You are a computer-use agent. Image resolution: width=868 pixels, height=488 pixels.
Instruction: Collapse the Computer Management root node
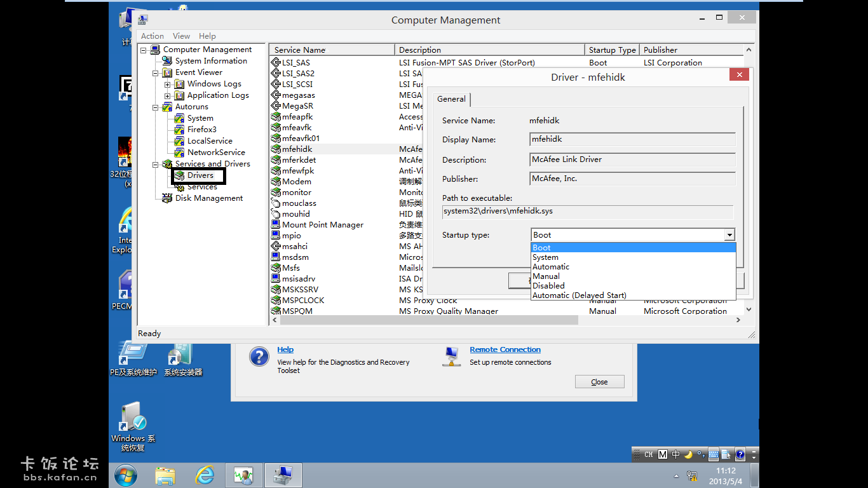coord(144,50)
